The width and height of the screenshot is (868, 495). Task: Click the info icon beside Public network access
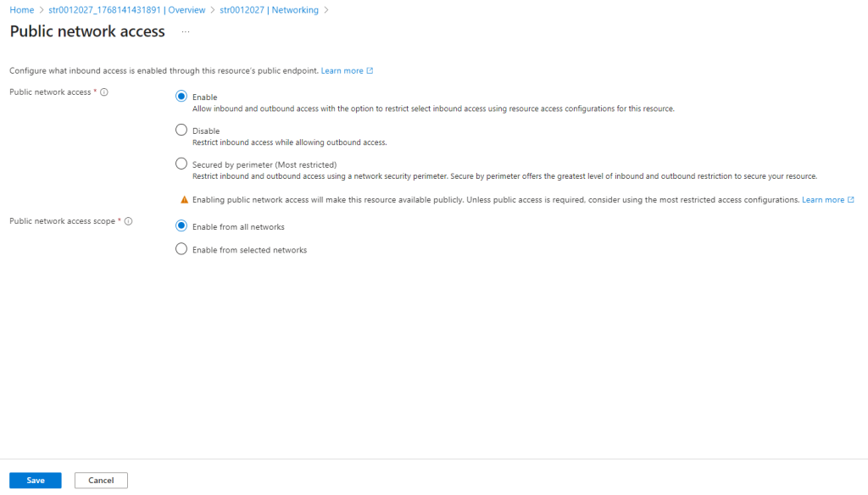click(x=104, y=92)
